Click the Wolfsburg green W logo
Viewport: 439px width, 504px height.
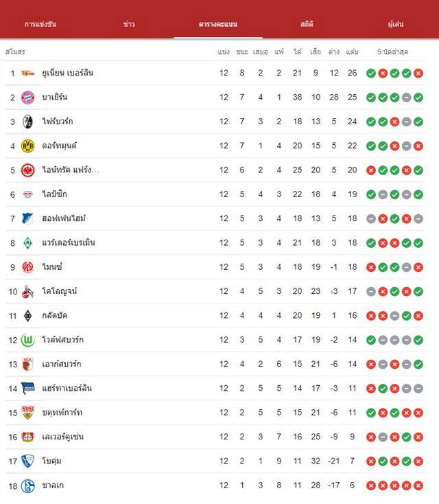[27, 340]
